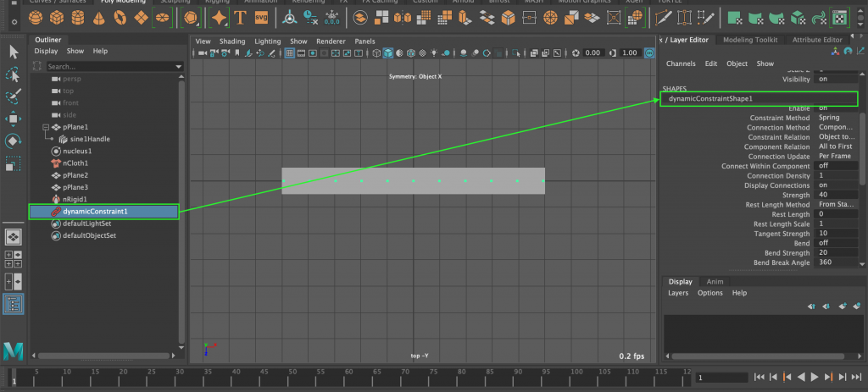Activate the Scale tool

[x=14, y=163]
